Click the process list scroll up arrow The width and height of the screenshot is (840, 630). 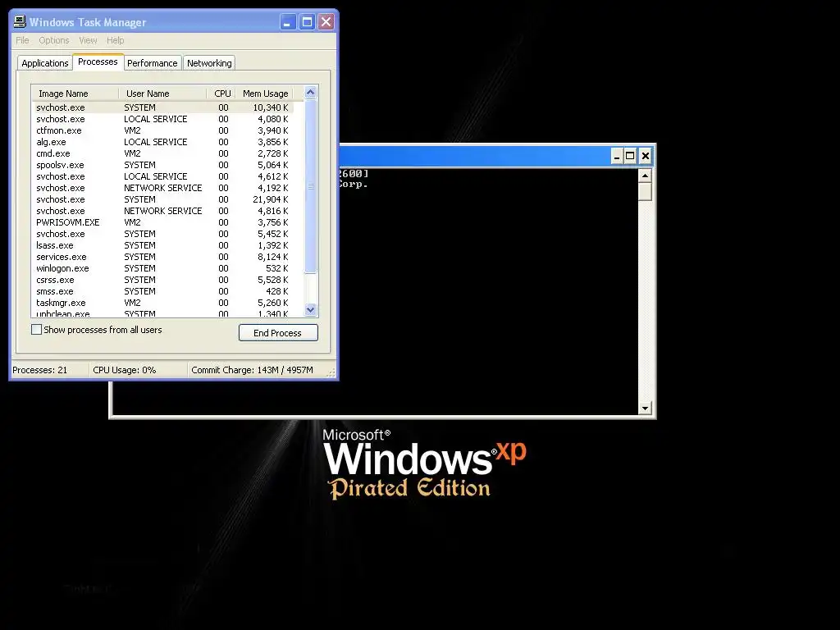click(310, 93)
